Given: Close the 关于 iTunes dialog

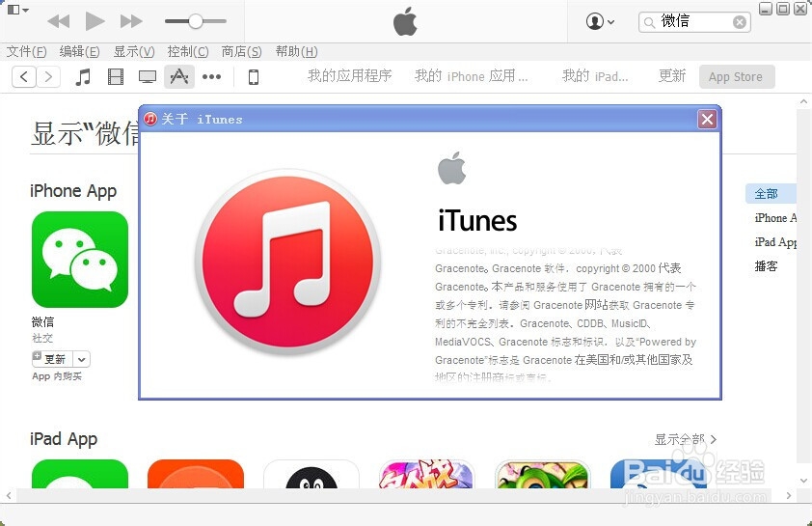Looking at the screenshot, I should click(x=708, y=119).
